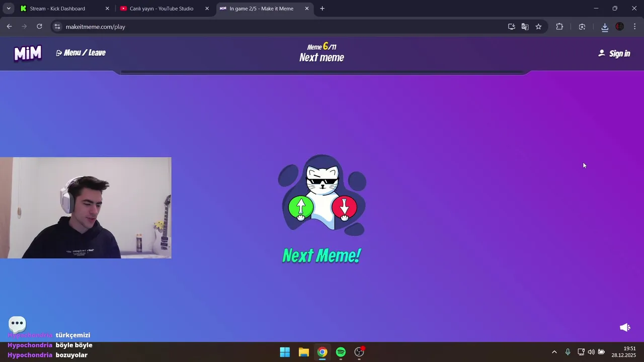Open system volume tray icon
644x362 pixels.
coord(591,352)
